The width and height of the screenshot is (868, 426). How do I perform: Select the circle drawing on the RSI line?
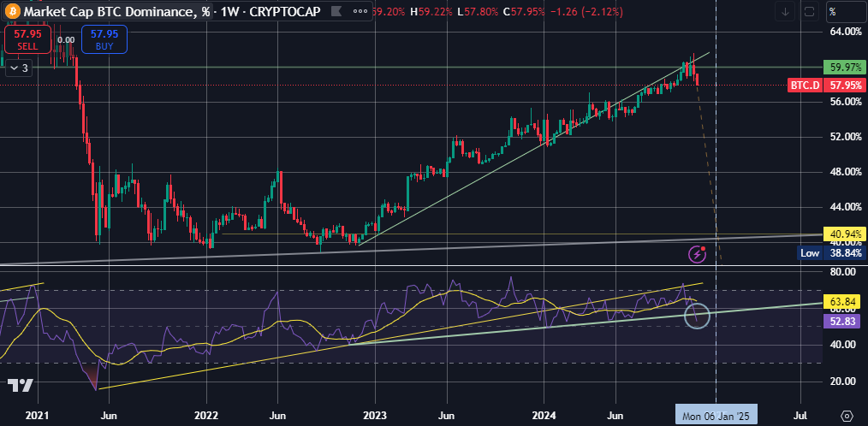[697, 316]
